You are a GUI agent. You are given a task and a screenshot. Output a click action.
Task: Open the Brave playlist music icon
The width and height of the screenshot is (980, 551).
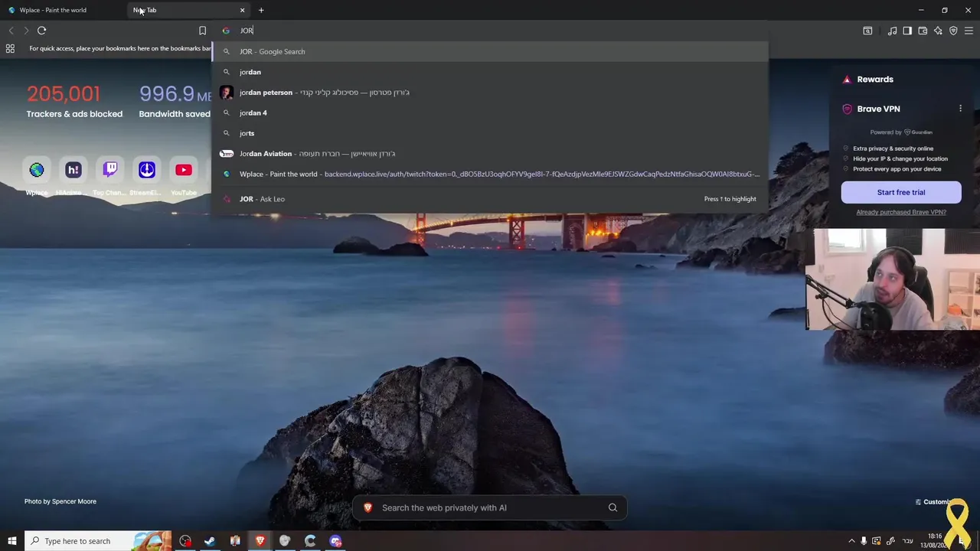pyautogui.click(x=892, y=31)
